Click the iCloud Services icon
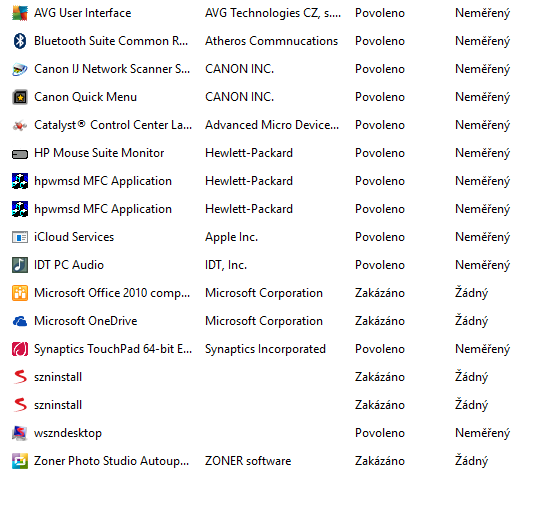 [20, 237]
